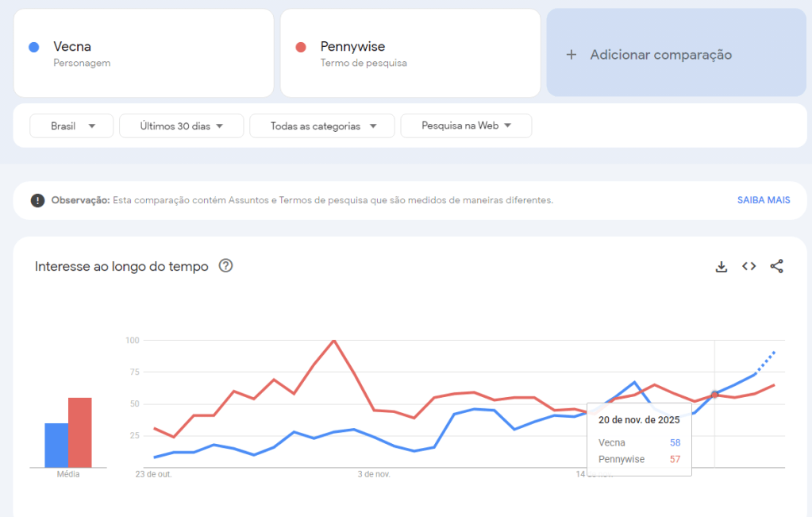Click the blue Vecna average bar

coord(56,446)
